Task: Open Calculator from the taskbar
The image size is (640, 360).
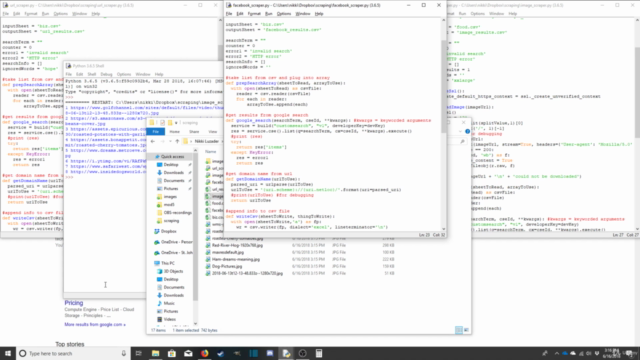Action: pyautogui.click(x=319, y=353)
